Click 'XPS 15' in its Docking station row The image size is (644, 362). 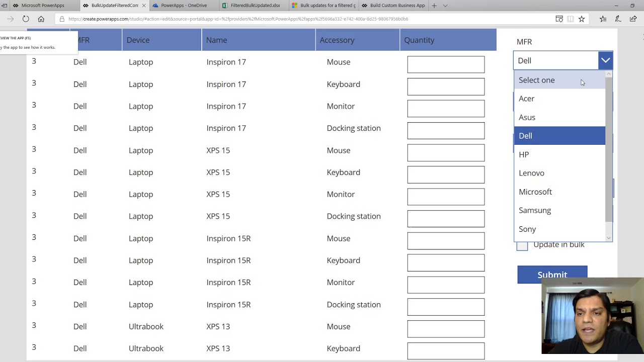(x=218, y=216)
